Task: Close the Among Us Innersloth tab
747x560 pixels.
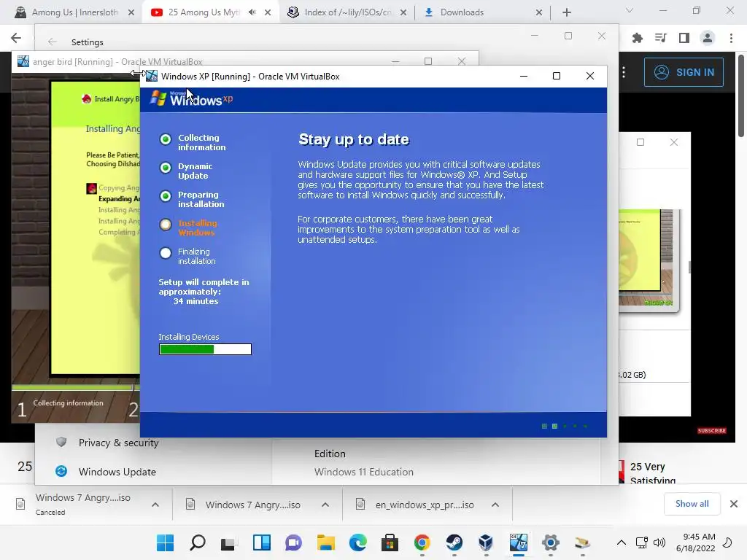Action: click(131, 12)
